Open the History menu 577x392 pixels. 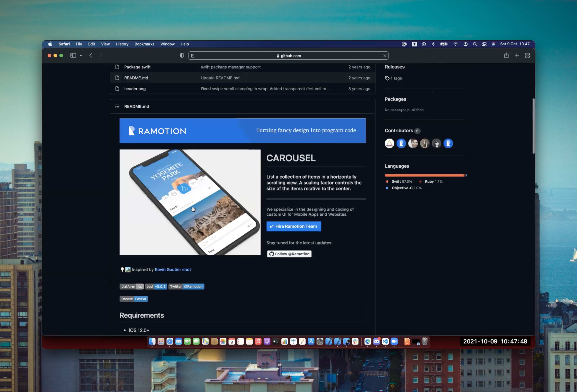pyautogui.click(x=122, y=44)
